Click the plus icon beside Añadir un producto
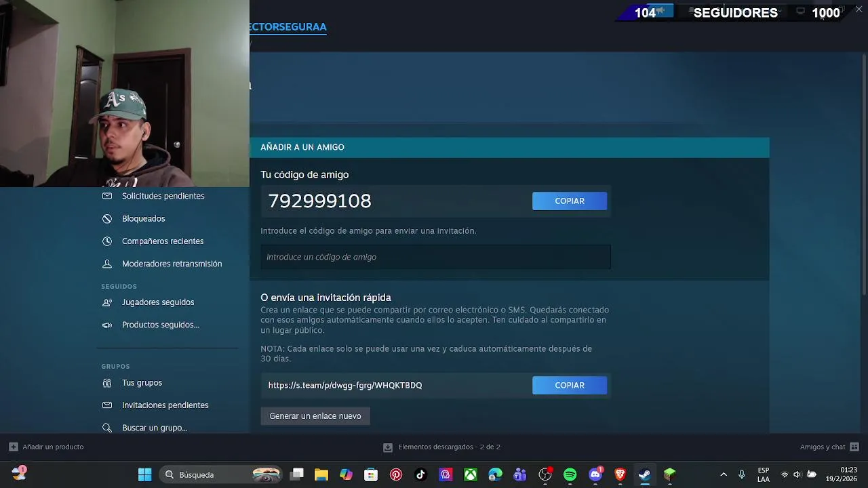The image size is (868, 488). click(14, 447)
